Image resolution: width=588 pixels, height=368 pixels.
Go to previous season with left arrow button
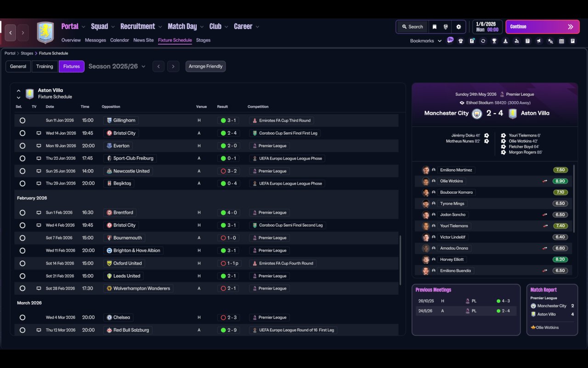pyautogui.click(x=158, y=66)
